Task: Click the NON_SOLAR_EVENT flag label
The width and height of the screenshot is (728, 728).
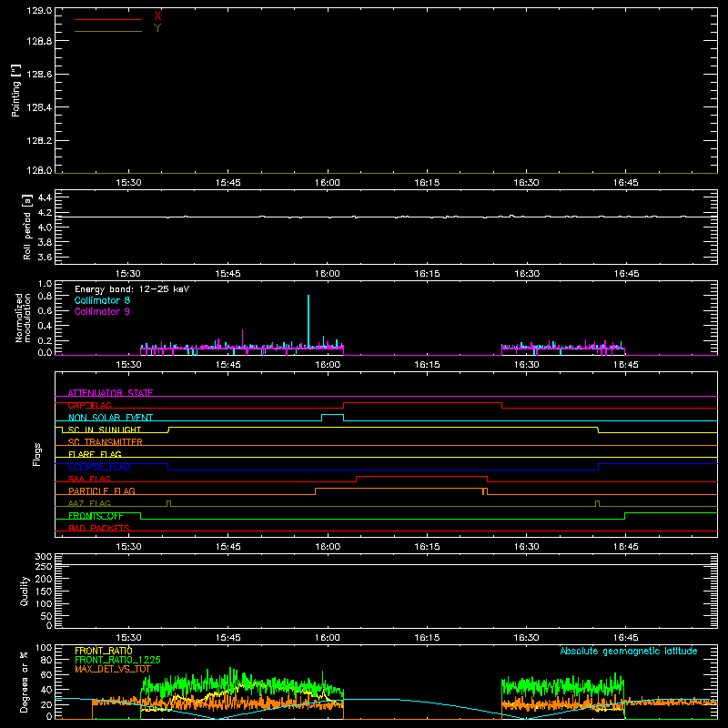Action: click(110, 418)
